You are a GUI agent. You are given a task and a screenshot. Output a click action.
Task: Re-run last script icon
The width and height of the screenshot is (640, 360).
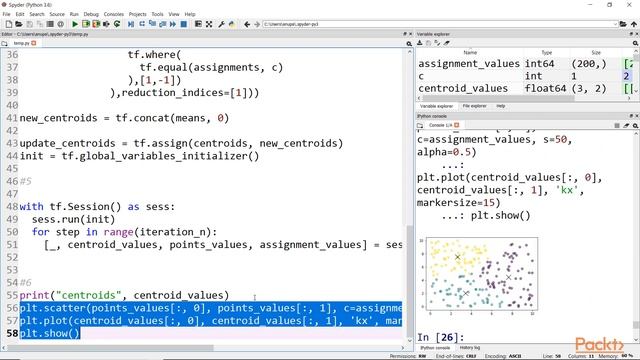(x=117, y=24)
